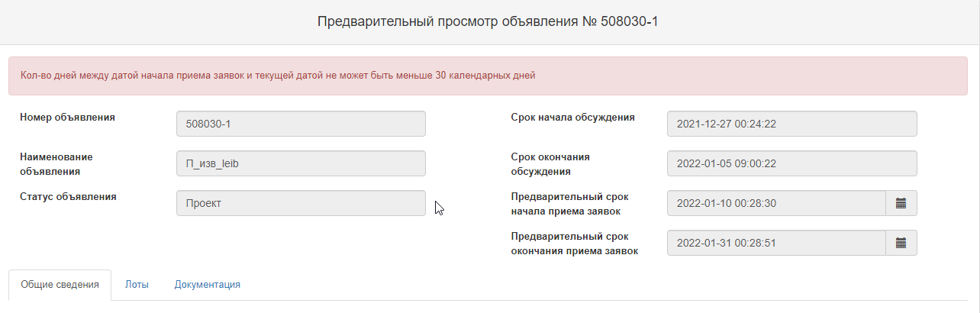980x313 pixels.
Task: Switch to the Документация tab
Action: [x=208, y=284]
